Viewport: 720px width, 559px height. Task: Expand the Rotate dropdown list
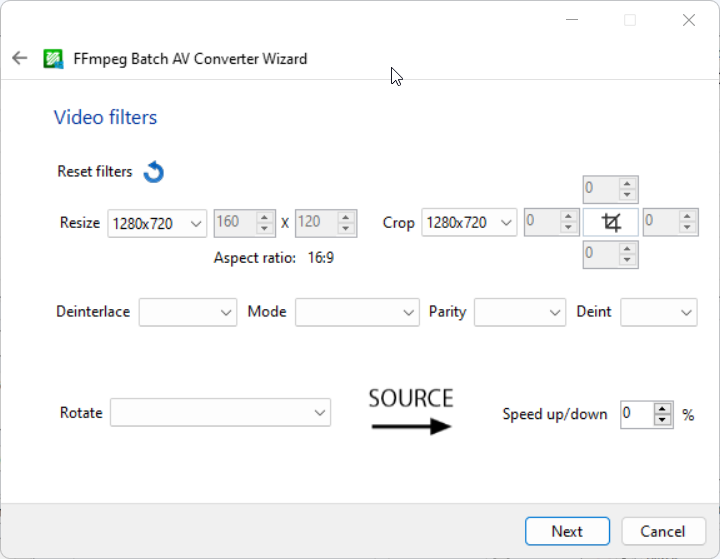pos(220,412)
